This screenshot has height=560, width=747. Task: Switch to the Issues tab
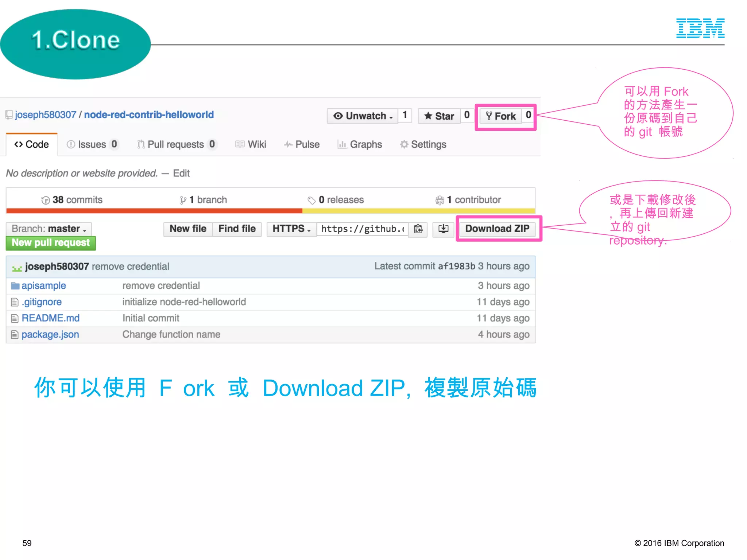click(92, 144)
